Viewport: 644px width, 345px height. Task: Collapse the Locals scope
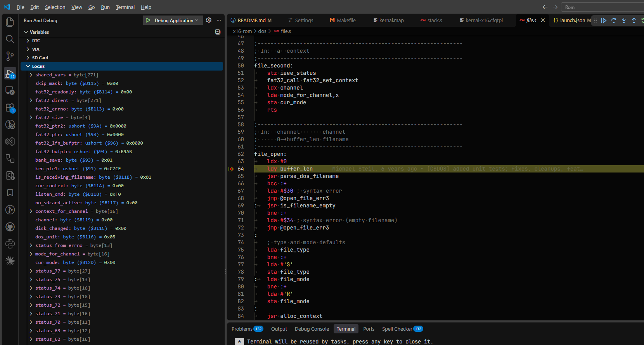(x=28, y=66)
